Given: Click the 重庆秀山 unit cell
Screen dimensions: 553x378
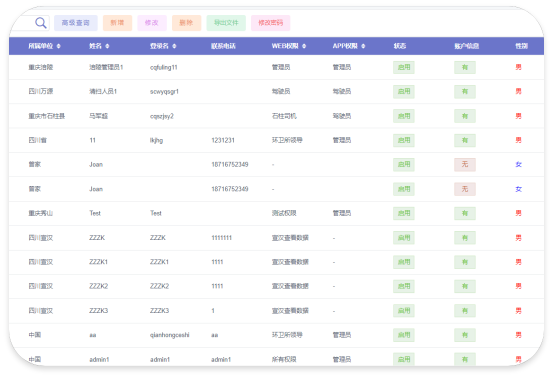Looking at the screenshot, I should [41, 213].
